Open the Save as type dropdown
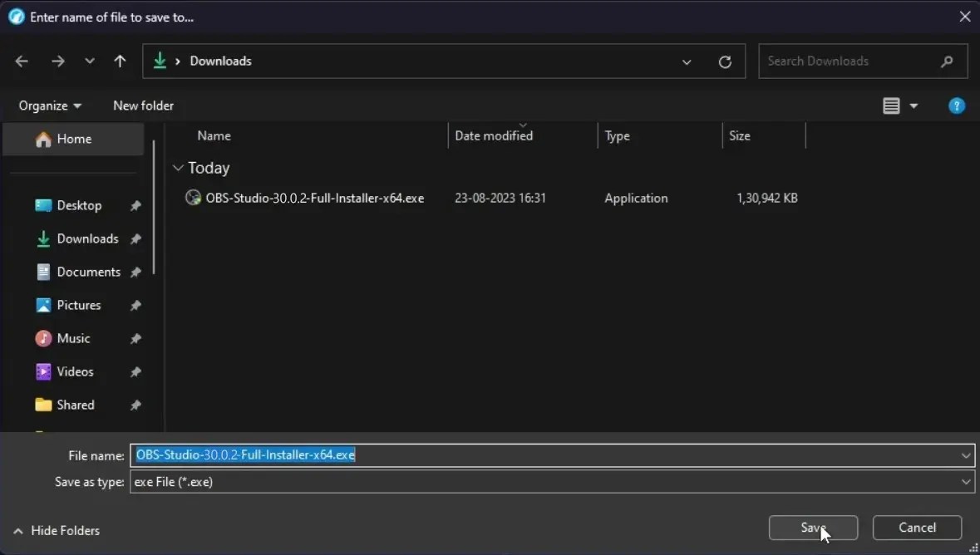 965,482
